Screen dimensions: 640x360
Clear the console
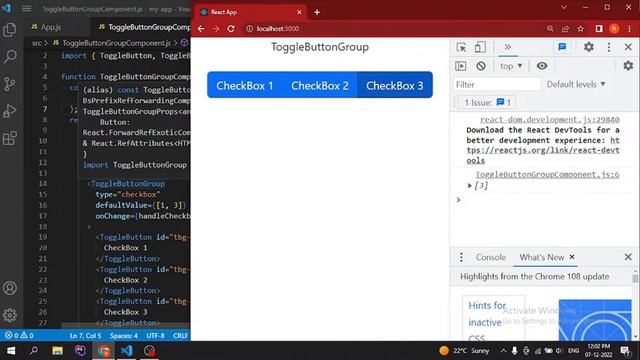(481, 66)
